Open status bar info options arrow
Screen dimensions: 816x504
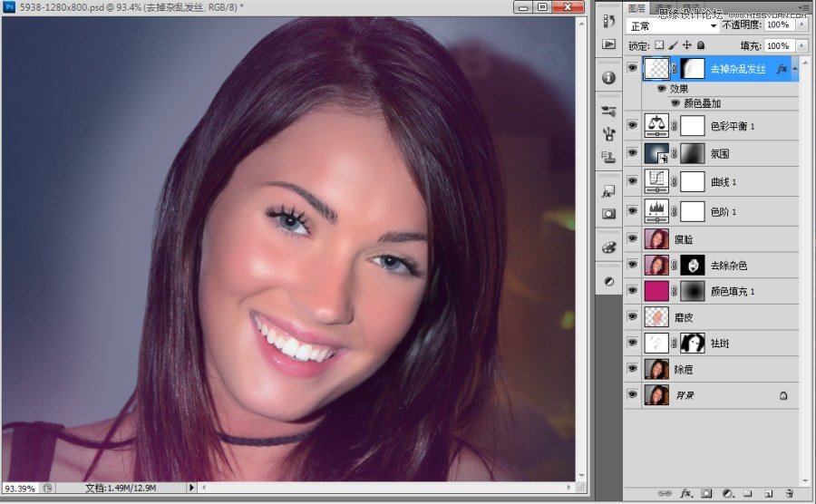(191, 488)
